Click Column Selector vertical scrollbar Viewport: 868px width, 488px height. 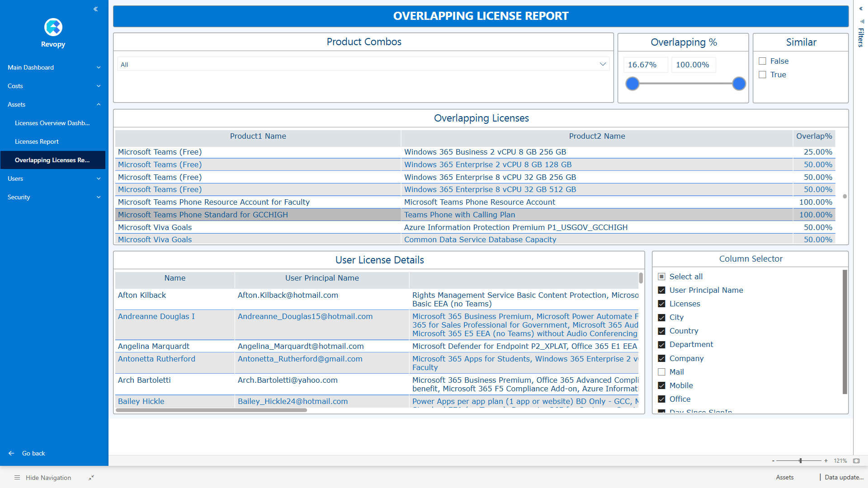pos(844,332)
